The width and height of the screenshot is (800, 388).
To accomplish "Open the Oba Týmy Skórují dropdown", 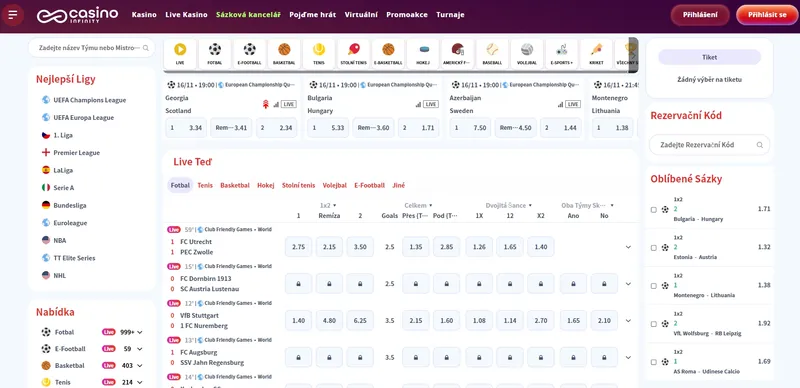I will (x=587, y=205).
